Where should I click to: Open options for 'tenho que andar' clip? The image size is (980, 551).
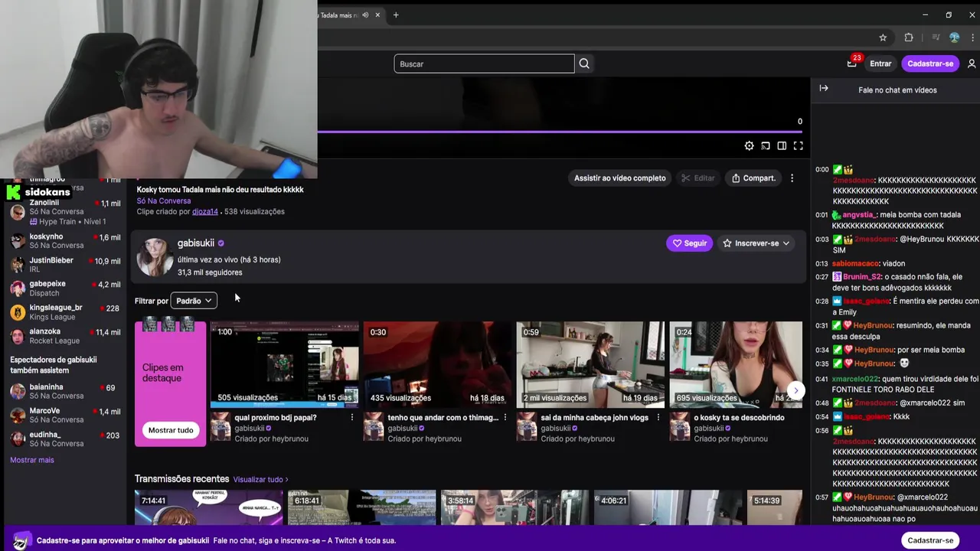(x=505, y=418)
